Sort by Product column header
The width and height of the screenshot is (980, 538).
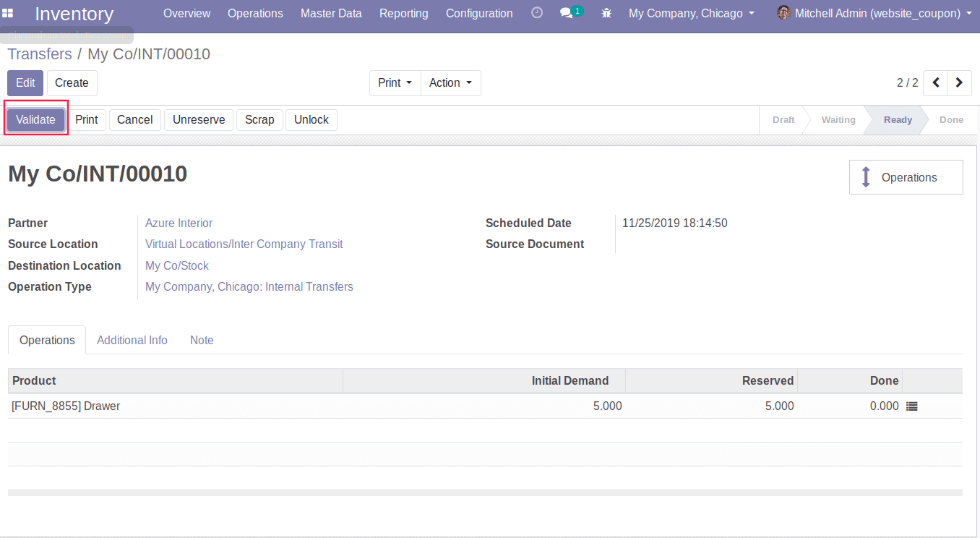pos(175,380)
